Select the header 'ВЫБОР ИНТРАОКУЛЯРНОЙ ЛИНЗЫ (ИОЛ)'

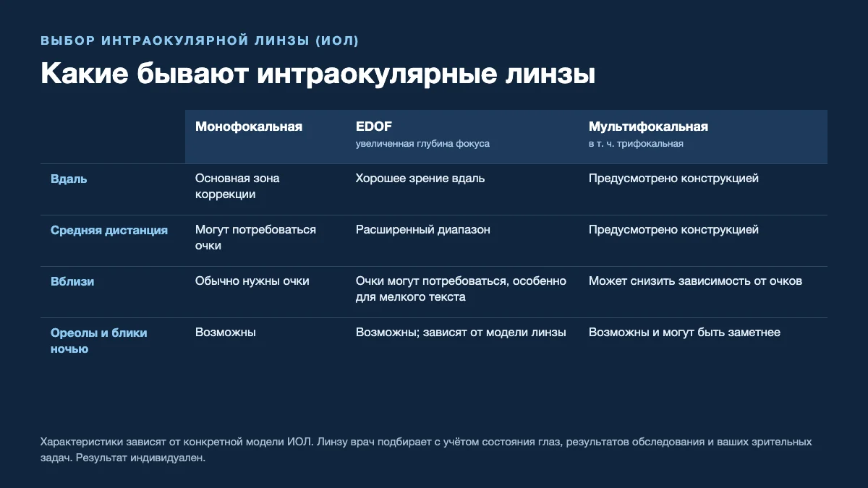(x=200, y=40)
